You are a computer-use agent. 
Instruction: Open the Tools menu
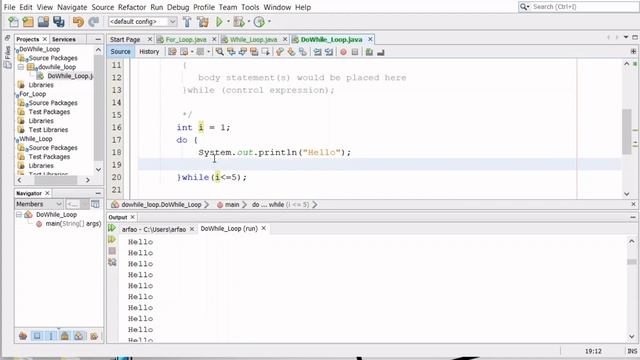tap(250, 7)
